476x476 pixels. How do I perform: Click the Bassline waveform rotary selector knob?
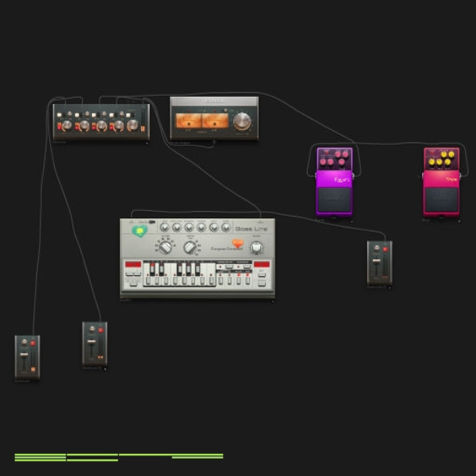click(166, 247)
